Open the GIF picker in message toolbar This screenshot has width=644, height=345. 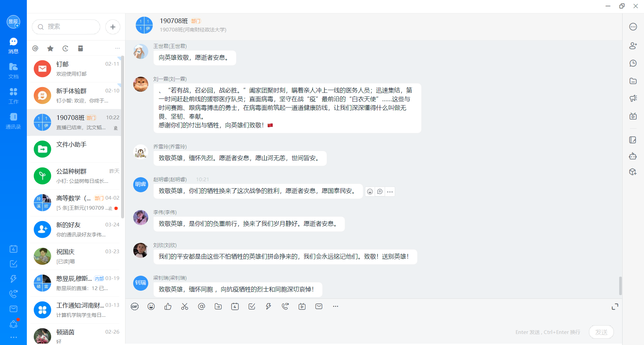pyautogui.click(x=135, y=306)
